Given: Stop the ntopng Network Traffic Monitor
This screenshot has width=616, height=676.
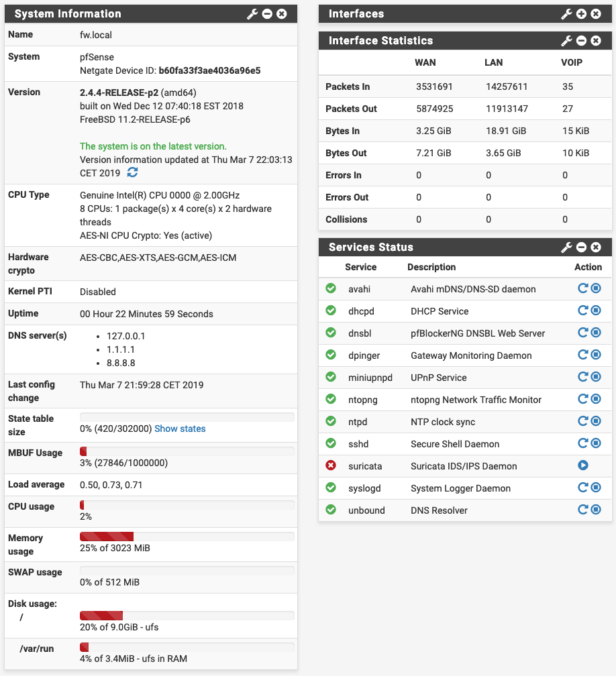Looking at the screenshot, I should pyautogui.click(x=595, y=399).
